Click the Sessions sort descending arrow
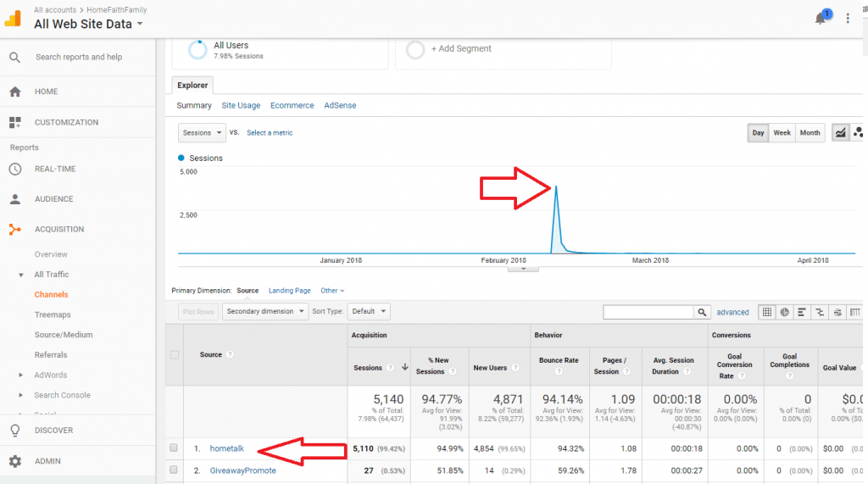Viewport: 868px width, 484px height. (404, 367)
